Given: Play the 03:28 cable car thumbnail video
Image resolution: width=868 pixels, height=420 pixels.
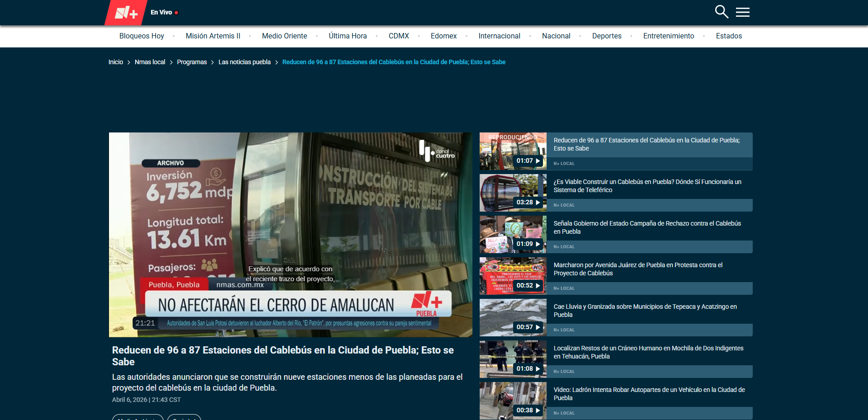Looking at the screenshot, I should [513, 193].
